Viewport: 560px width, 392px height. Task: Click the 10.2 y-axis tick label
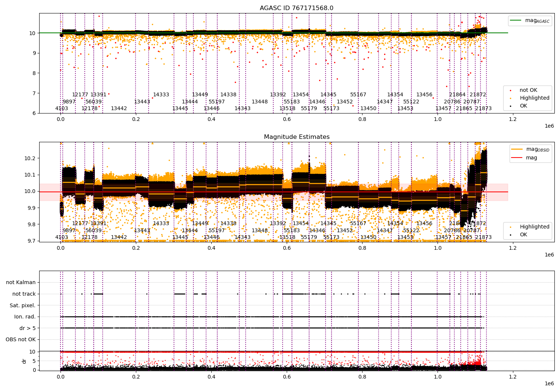tap(30, 158)
